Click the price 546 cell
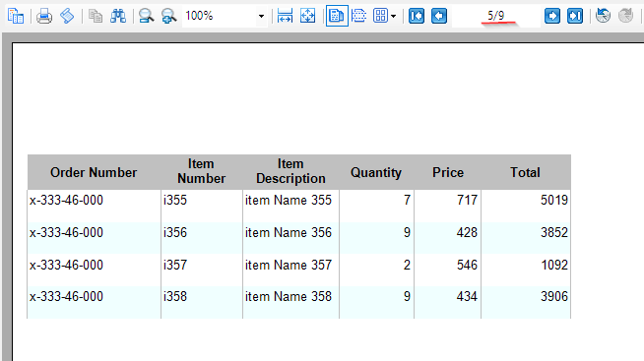This screenshot has width=644, height=361. pos(448,270)
